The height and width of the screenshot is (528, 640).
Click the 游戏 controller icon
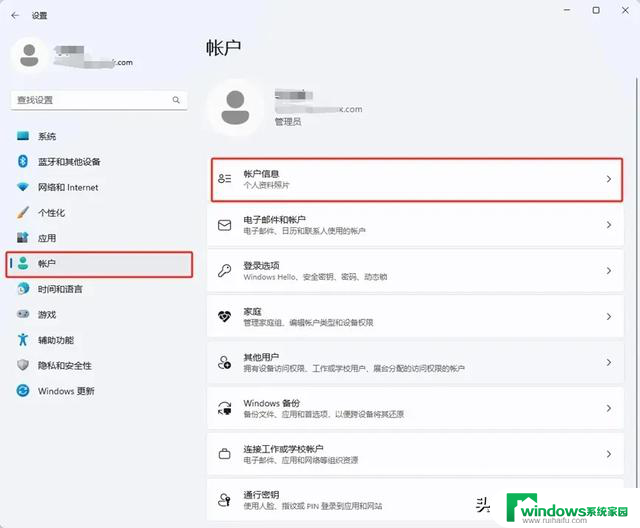(x=23, y=314)
